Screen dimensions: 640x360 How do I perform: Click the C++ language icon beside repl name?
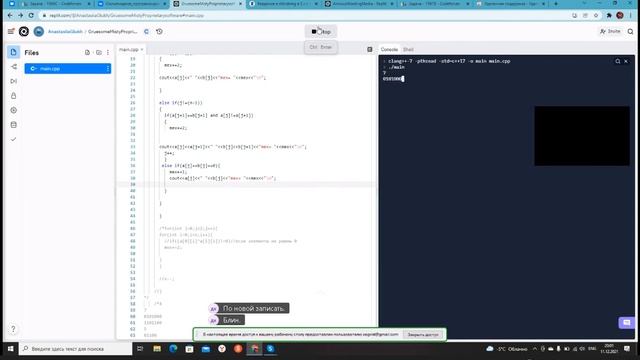click(146, 31)
